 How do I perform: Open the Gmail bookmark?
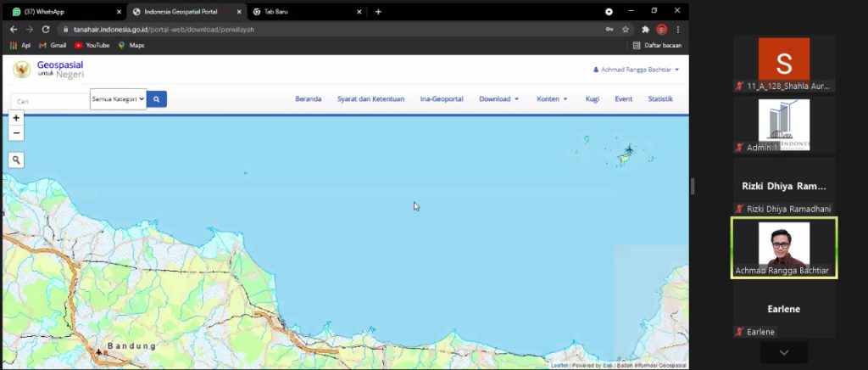[53, 46]
